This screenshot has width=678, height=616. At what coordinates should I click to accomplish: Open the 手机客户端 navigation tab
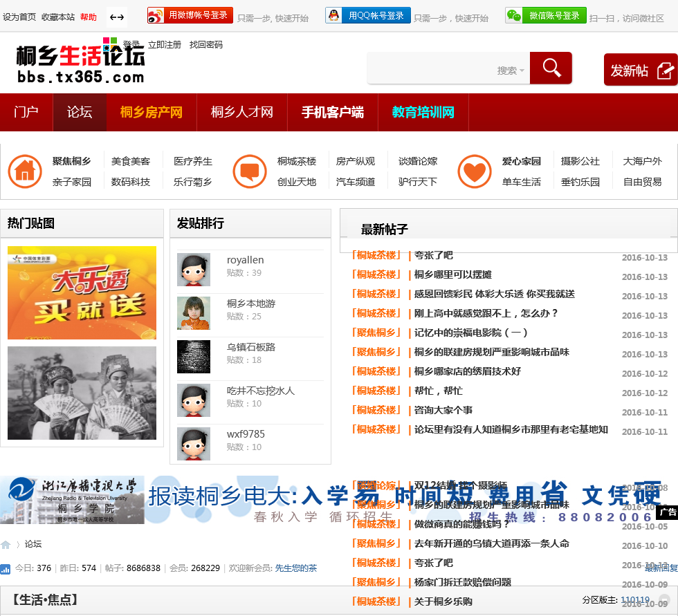333,112
